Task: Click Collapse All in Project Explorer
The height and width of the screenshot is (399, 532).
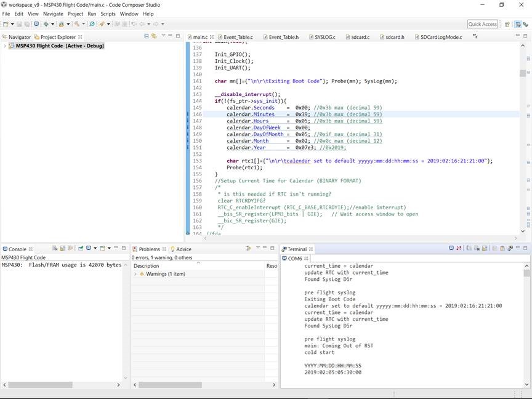Action: (146, 36)
